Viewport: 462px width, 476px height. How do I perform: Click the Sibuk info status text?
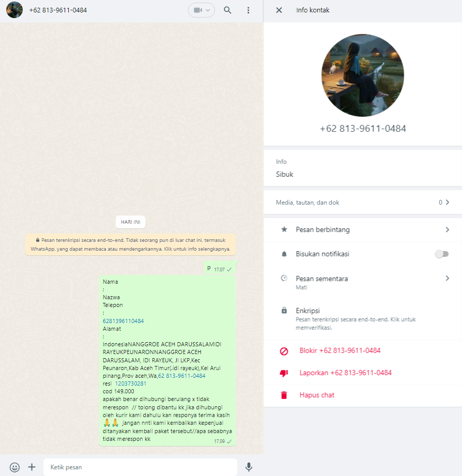point(284,174)
